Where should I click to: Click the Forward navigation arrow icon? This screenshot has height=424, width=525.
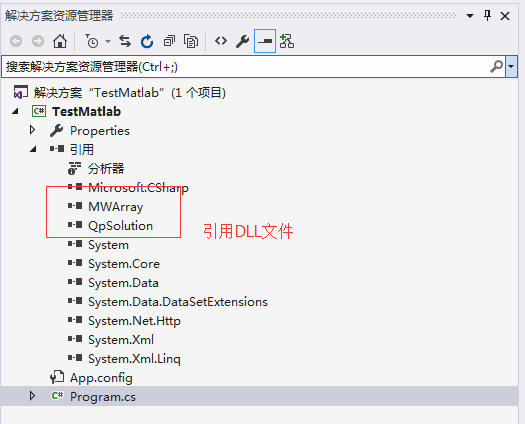point(38,42)
